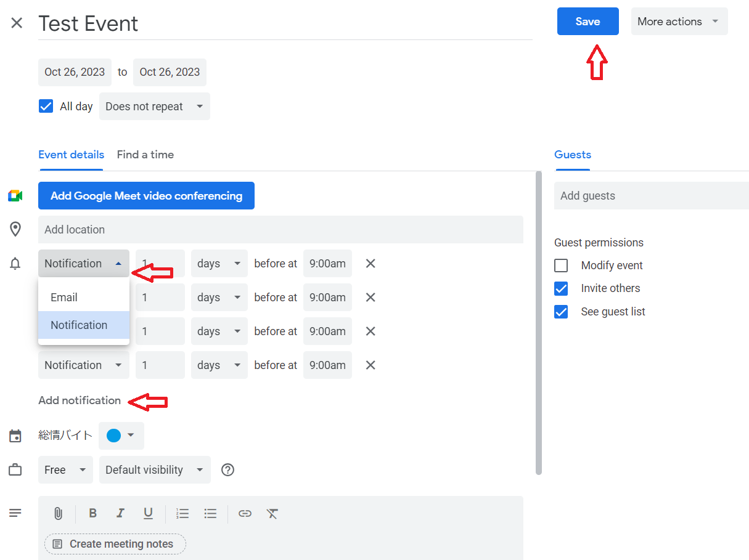Switch to the Event details tab
Image resolution: width=749 pixels, height=560 pixels.
click(x=72, y=155)
